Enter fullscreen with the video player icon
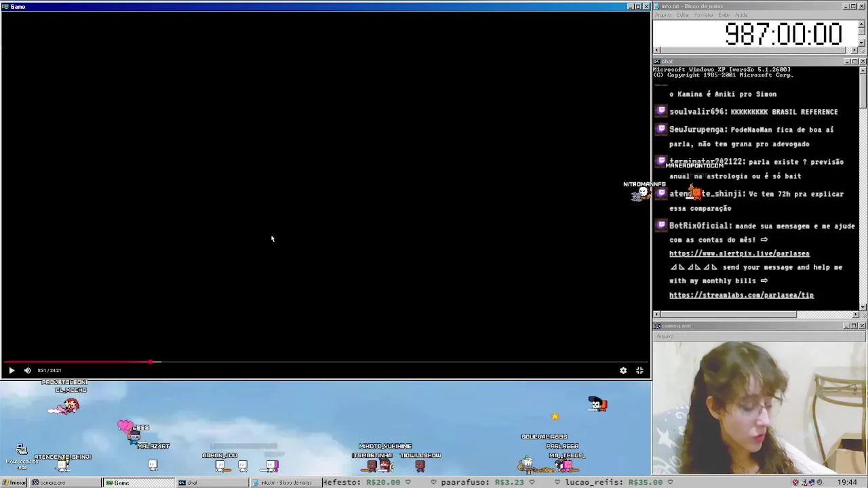Image resolution: width=868 pixels, height=488 pixels. [639, 371]
